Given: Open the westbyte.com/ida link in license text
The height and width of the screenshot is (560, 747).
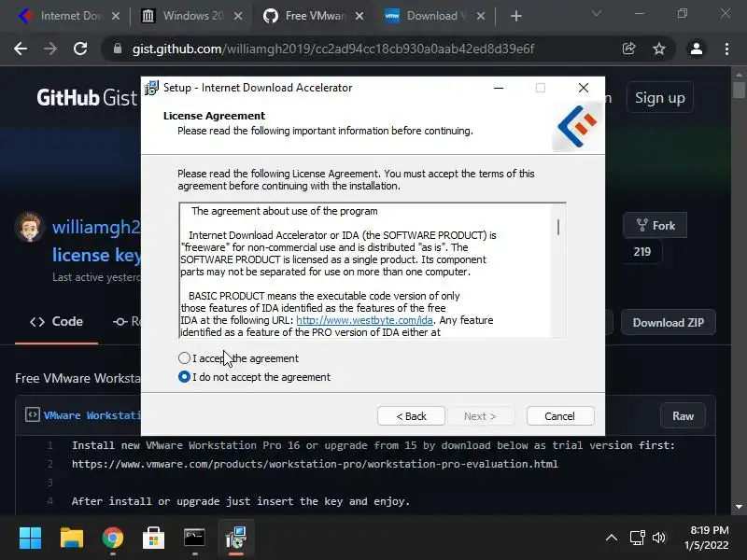Looking at the screenshot, I should click(x=364, y=320).
